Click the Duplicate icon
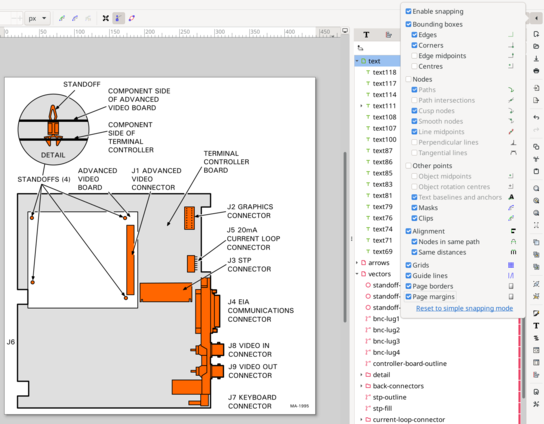Screen dimensions: 544x424 pyautogui.click(x=536, y=242)
